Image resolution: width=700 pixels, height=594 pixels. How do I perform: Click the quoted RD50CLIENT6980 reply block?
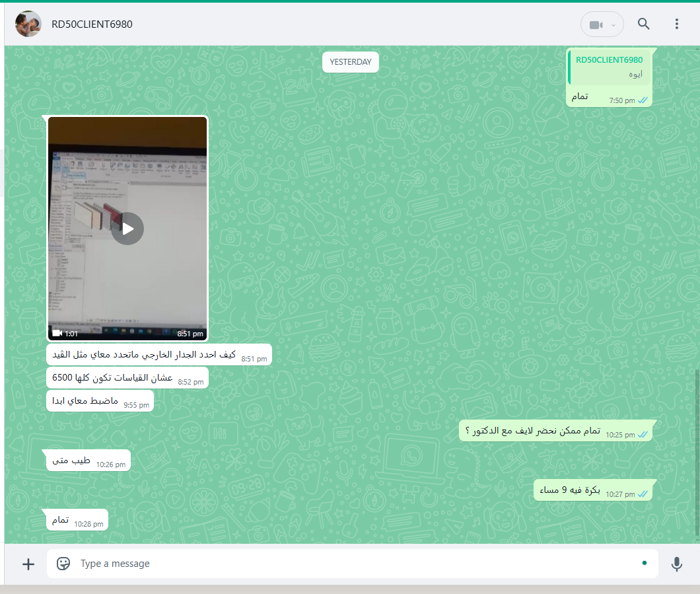pyautogui.click(x=610, y=67)
